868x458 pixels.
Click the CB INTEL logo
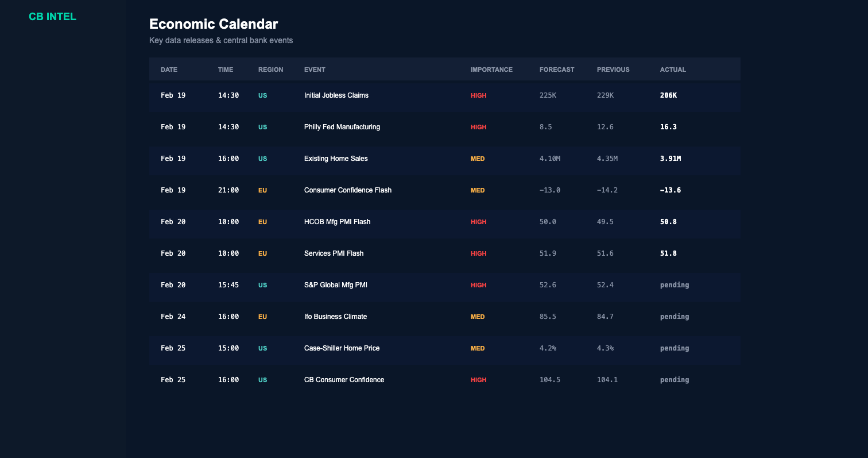tap(52, 17)
